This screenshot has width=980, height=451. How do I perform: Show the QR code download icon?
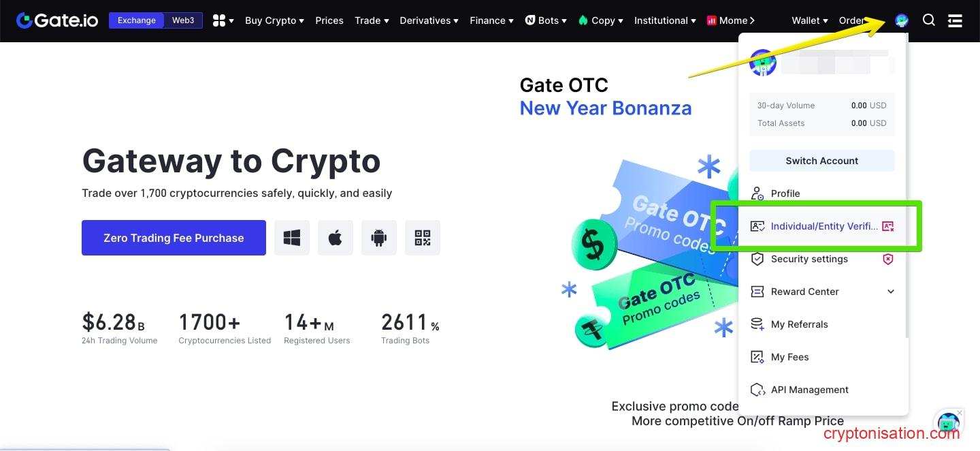(x=423, y=238)
